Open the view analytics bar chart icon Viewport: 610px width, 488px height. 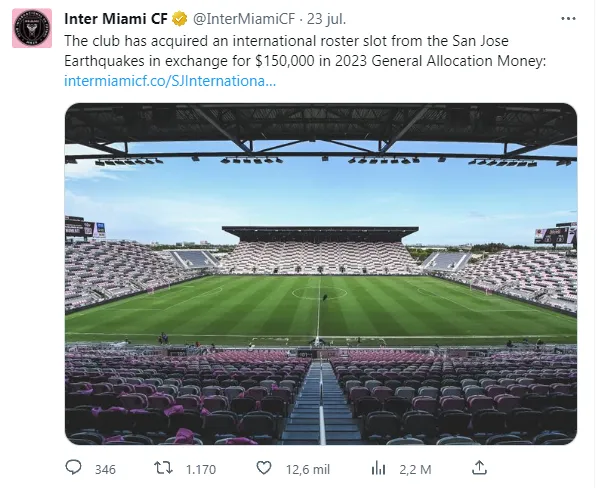(379, 467)
